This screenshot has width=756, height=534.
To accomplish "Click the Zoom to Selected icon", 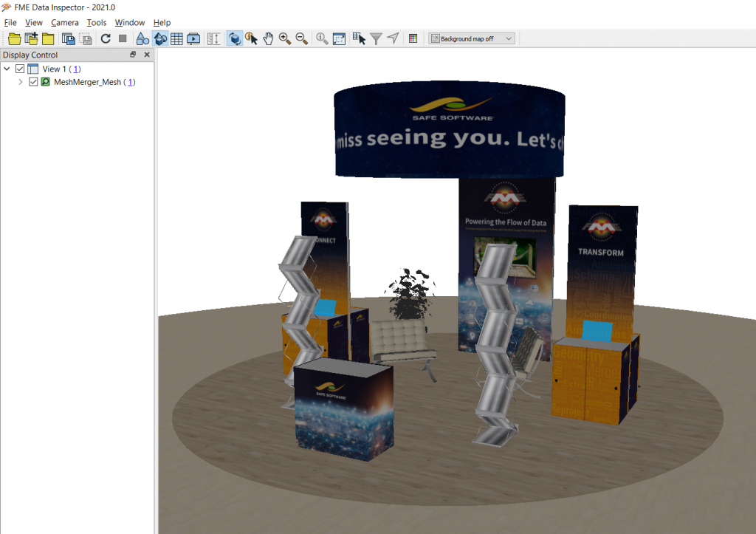I will point(322,38).
